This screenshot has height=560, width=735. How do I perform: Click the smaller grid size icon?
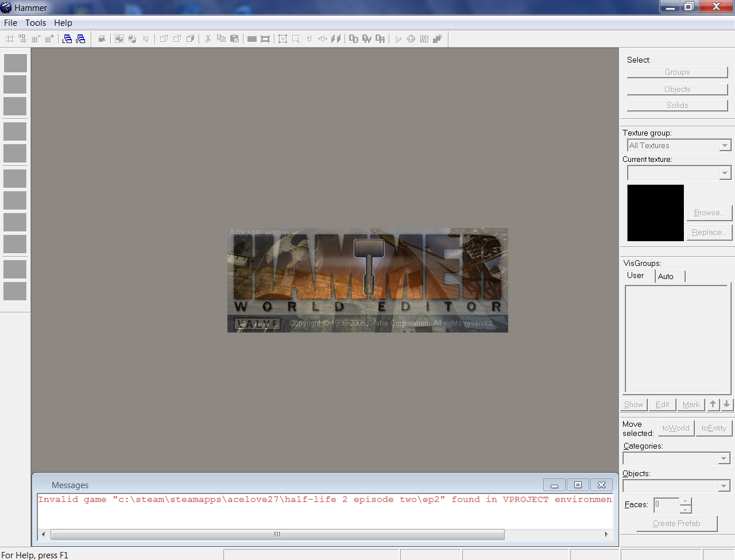tap(36, 39)
